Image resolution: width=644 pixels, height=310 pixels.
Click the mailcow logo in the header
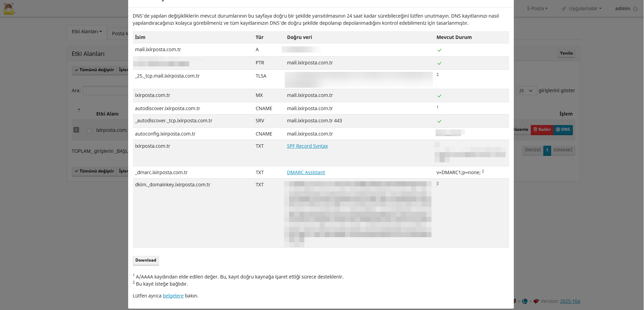pos(9,9)
